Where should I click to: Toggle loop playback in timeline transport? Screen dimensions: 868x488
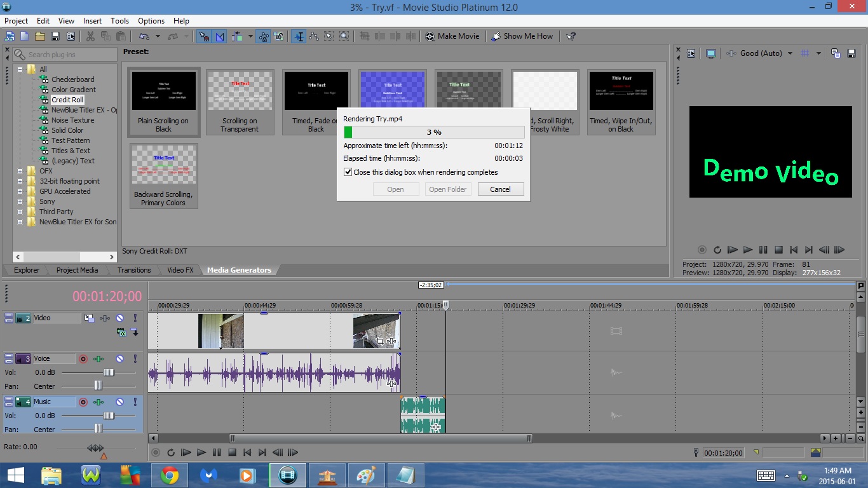[x=171, y=452]
